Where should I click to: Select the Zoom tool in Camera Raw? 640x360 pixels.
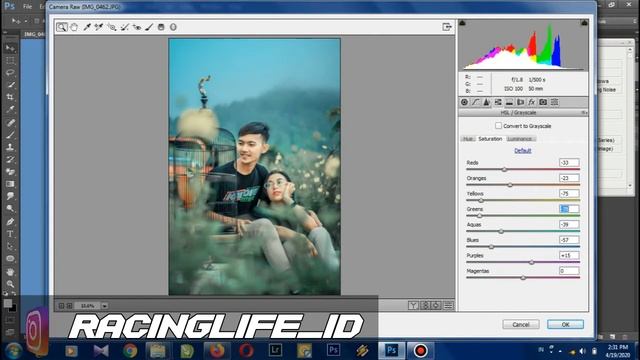tap(62, 27)
